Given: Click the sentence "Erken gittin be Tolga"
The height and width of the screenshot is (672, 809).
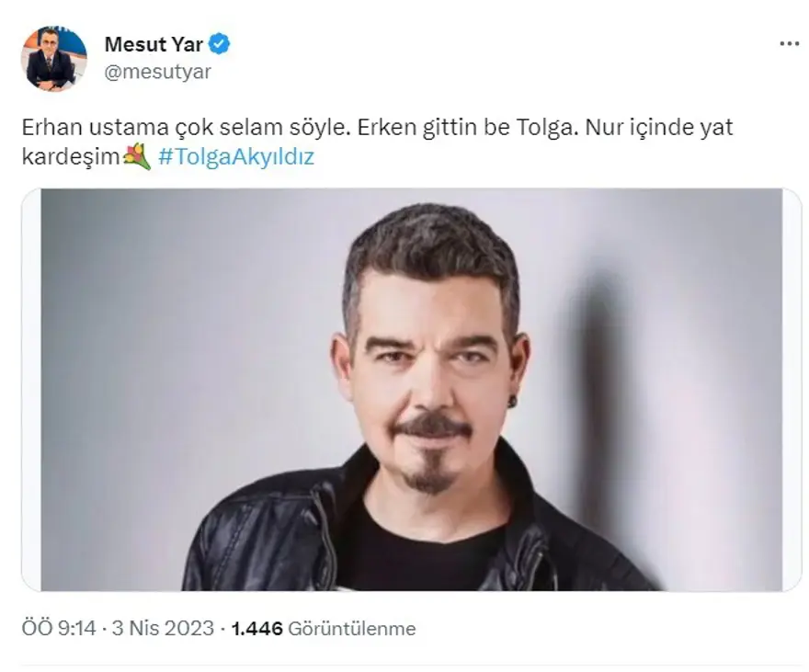Looking at the screenshot, I should [x=464, y=128].
